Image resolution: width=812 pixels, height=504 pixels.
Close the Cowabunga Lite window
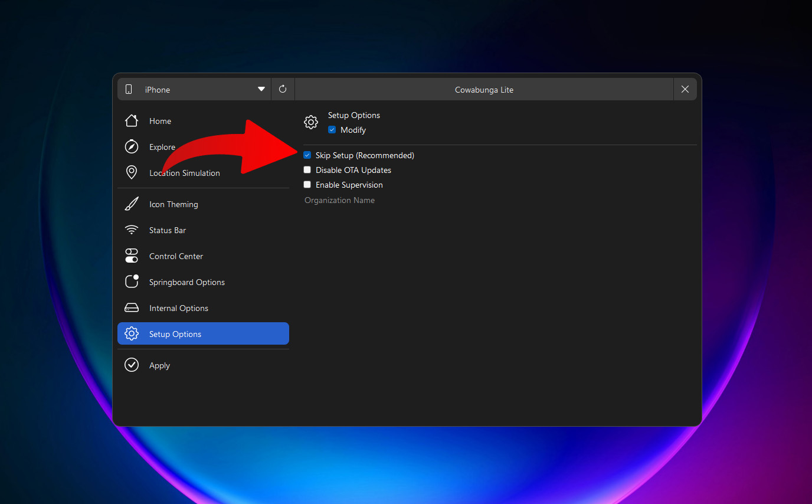point(685,89)
